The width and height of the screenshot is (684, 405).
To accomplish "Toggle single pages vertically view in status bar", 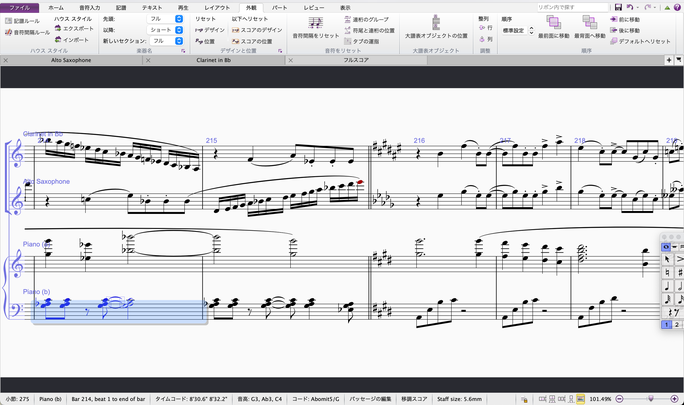I will pyautogui.click(x=571, y=399).
